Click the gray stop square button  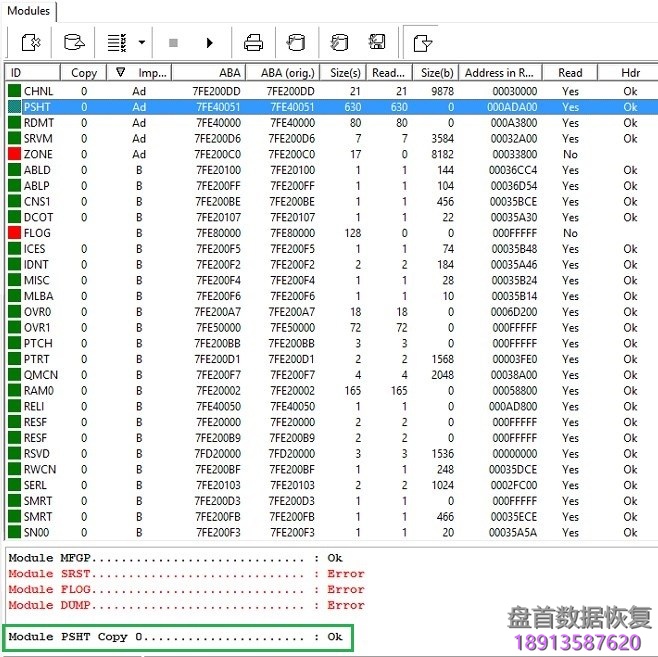pos(173,43)
